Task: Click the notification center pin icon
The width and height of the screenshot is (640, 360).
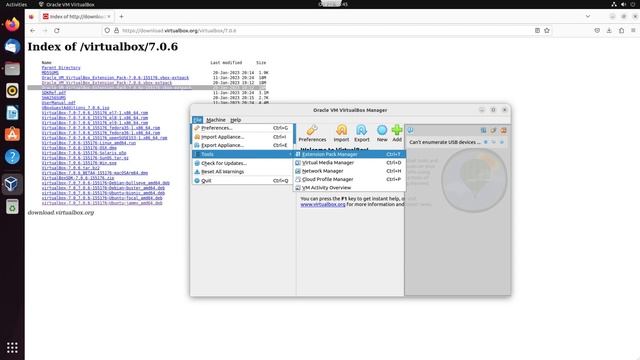Action: click(410, 130)
